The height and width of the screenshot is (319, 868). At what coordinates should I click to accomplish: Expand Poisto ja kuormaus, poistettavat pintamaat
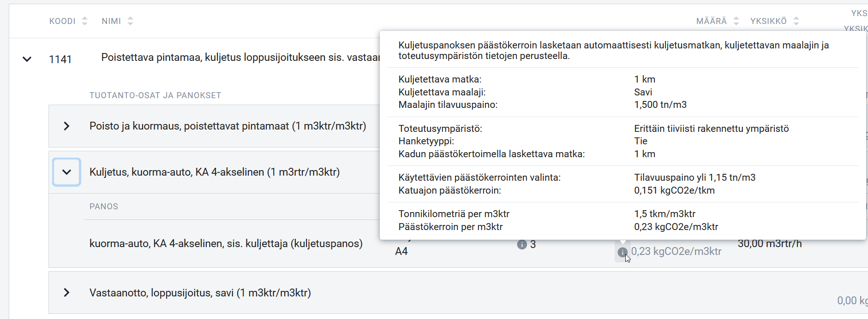pos(66,126)
